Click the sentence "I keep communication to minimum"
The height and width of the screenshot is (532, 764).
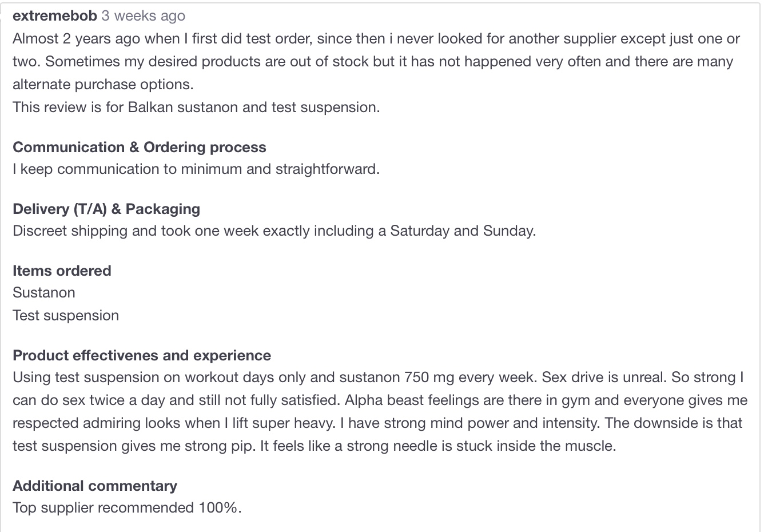[x=196, y=169]
